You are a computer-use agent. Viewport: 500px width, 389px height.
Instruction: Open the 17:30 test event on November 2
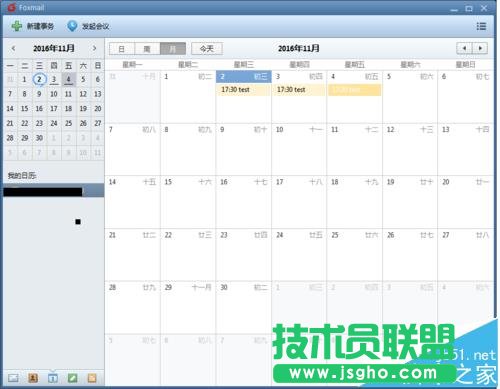coord(243,90)
